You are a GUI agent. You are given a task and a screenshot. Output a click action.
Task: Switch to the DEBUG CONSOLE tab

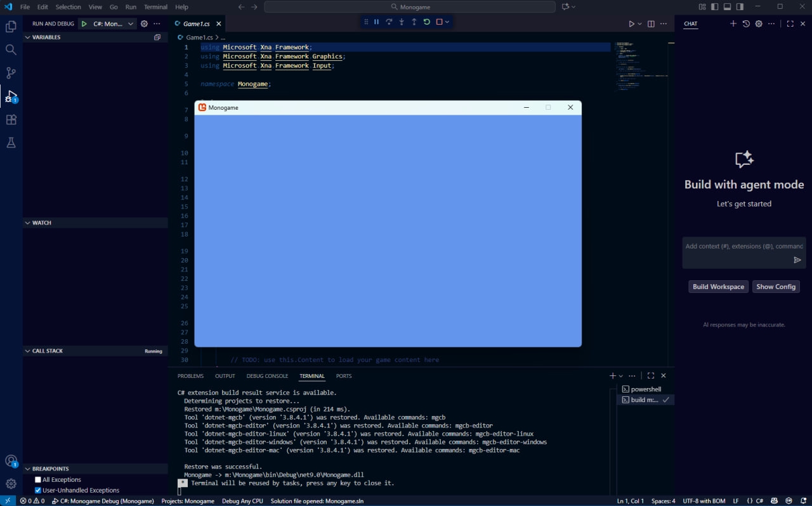[267, 375]
